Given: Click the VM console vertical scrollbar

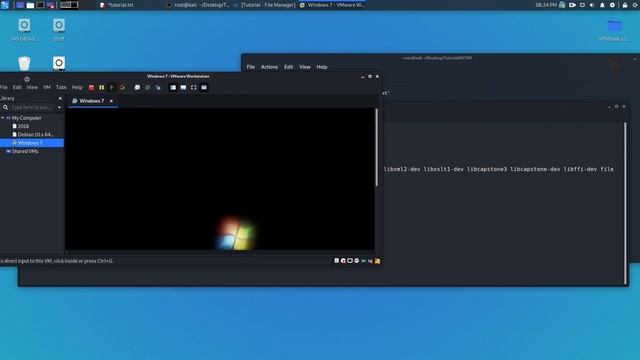Looking at the screenshot, I should pos(376,147).
